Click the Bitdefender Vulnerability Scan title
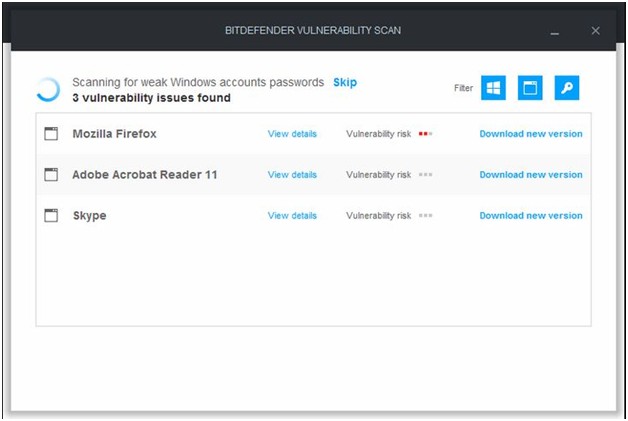The height and width of the screenshot is (421, 628). 313,30
